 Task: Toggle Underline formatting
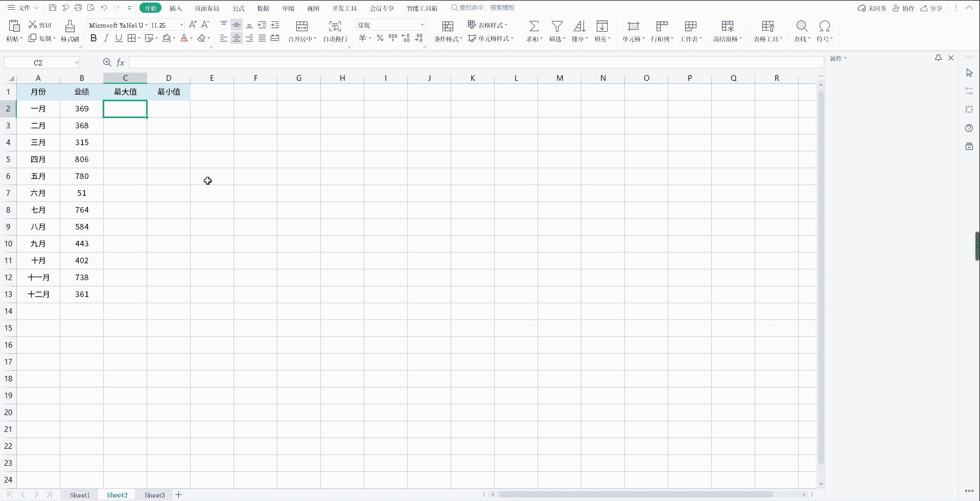[119, 38]
